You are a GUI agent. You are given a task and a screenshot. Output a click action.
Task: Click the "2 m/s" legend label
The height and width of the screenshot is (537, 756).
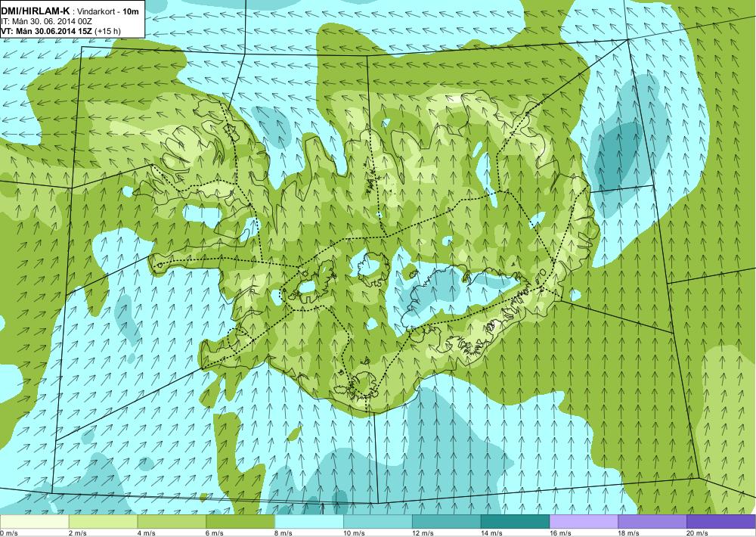coord(79,533)
